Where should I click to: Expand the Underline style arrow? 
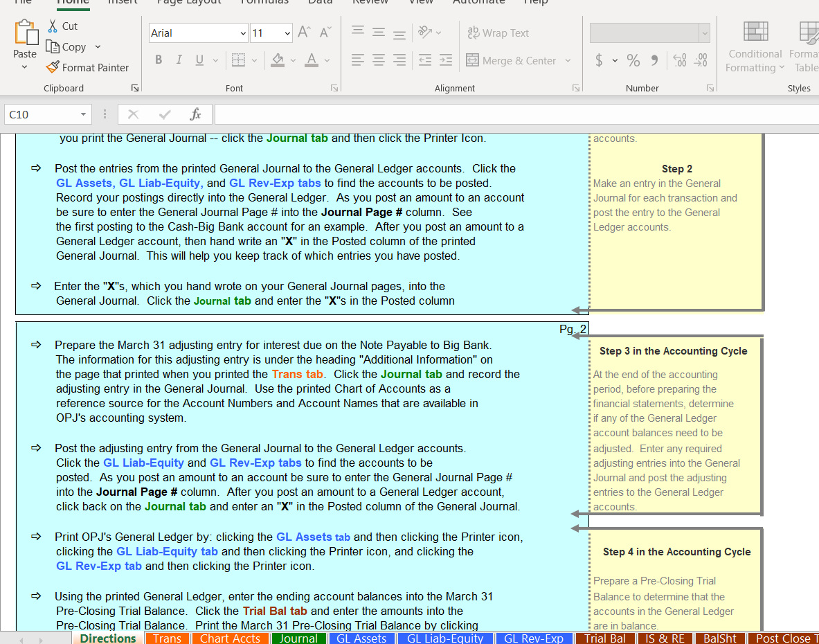[x=215, y=60]
